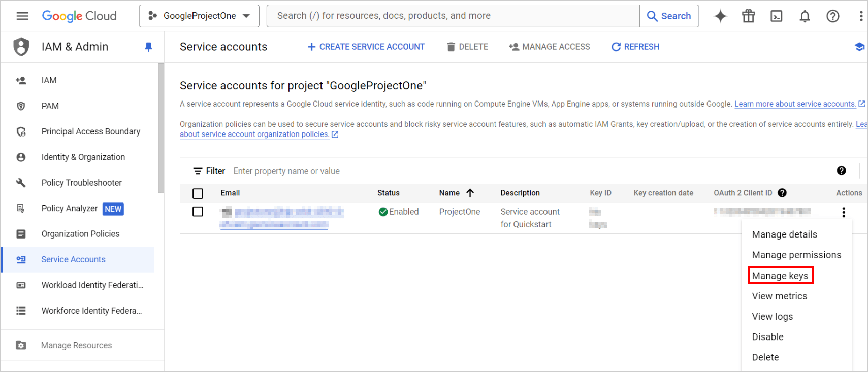Click the Manage Resources folder icon
Screen dimensions: 868x372
coord(21,345)
